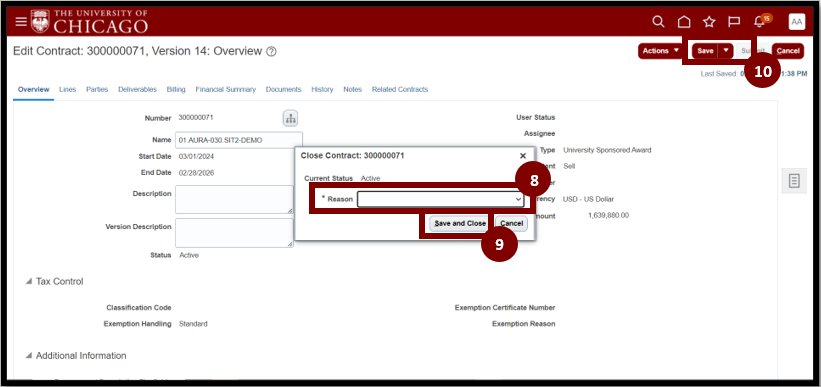The width and height of the screenshot is (821, 387).
Task: Open the search magnifier icon
Action: 658,21
